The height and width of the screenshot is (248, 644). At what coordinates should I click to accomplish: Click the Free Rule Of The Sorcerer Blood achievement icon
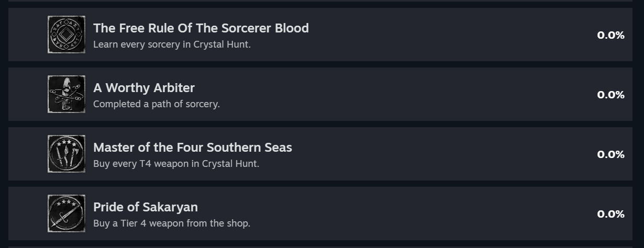tap(66, 35)
